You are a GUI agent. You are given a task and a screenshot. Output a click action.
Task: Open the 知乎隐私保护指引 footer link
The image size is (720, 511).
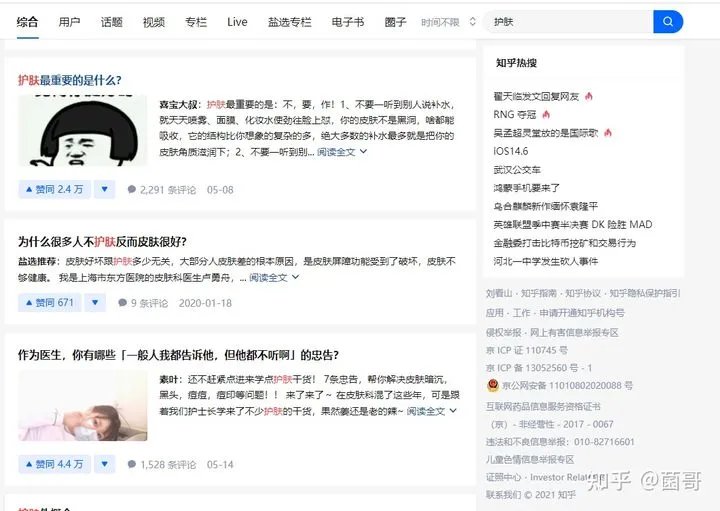click(x=645, y=293)
